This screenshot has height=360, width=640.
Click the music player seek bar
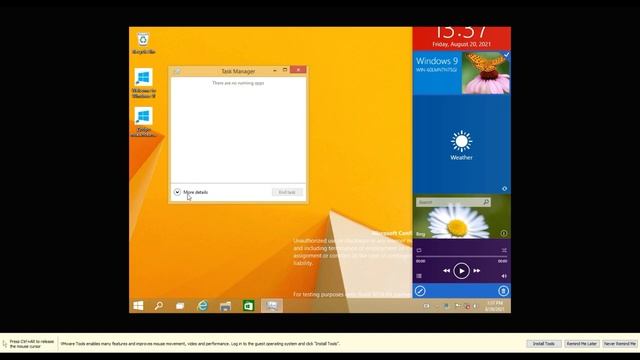tap(461, 257)
